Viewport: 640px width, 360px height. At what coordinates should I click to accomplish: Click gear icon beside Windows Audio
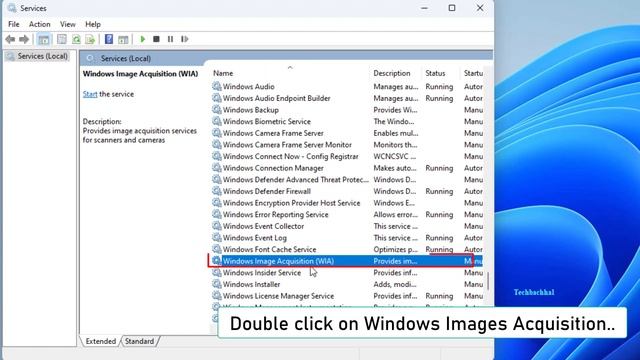pyautogui.click(x=217, y=87)
